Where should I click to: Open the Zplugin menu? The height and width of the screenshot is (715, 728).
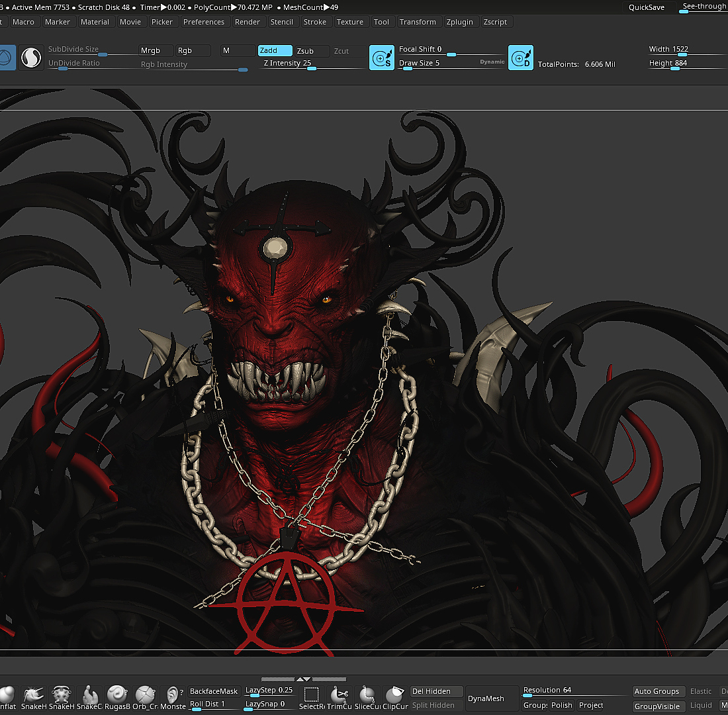[460, 22]
